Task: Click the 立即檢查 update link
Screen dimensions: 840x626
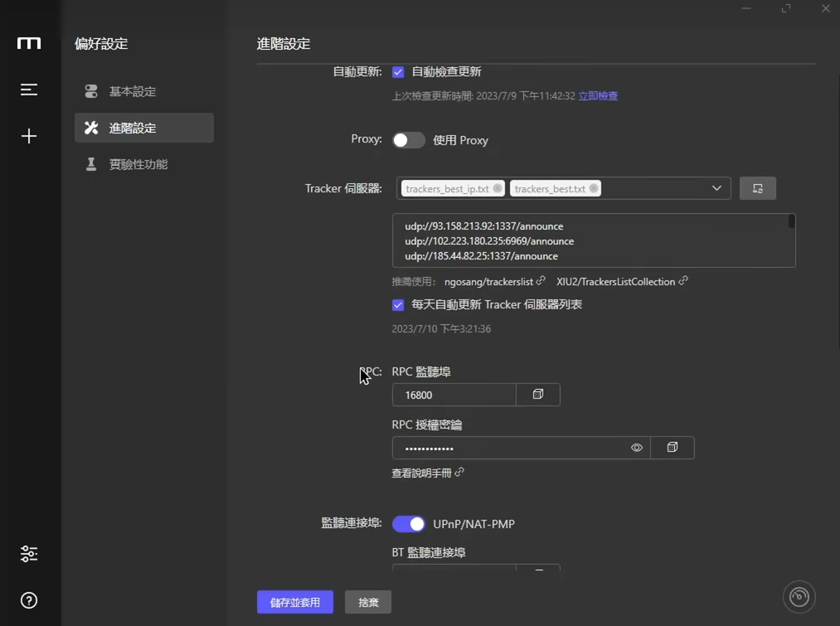Action: [597, 96]
